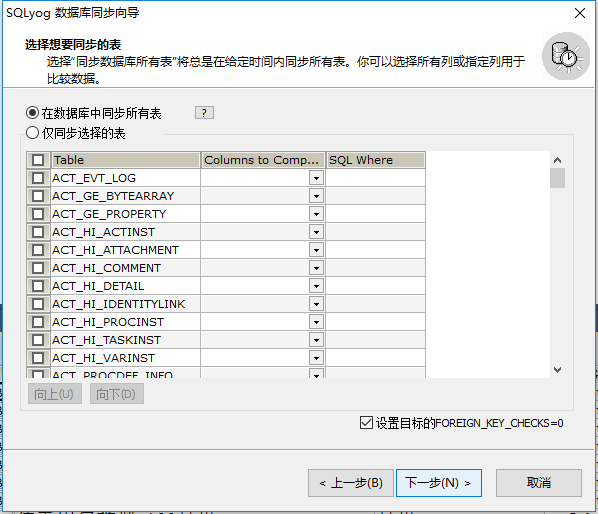Image resolution: width=598 pixels, height=514 pixels.
Task: Click the Columns to Compare column header
Action: point(263,160)
